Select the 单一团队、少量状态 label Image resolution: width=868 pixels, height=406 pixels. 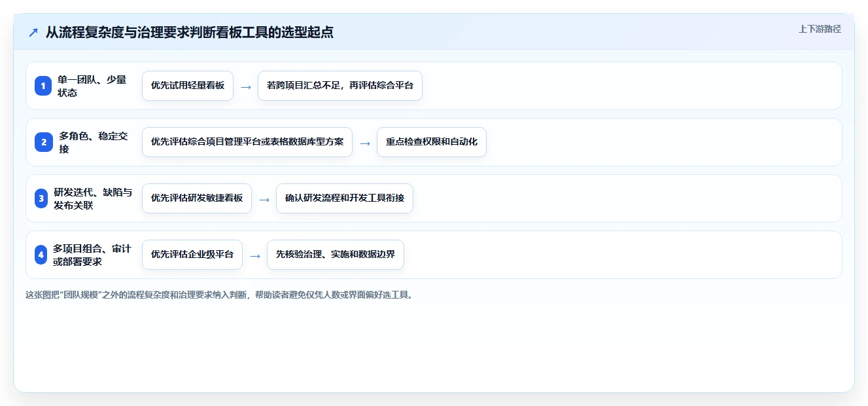(92, 86)
